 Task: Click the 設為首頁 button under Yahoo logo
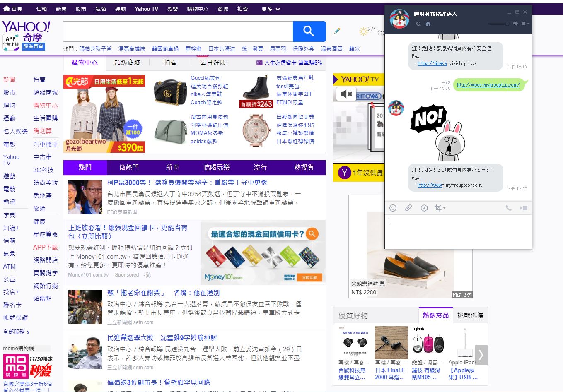[33, 46]
